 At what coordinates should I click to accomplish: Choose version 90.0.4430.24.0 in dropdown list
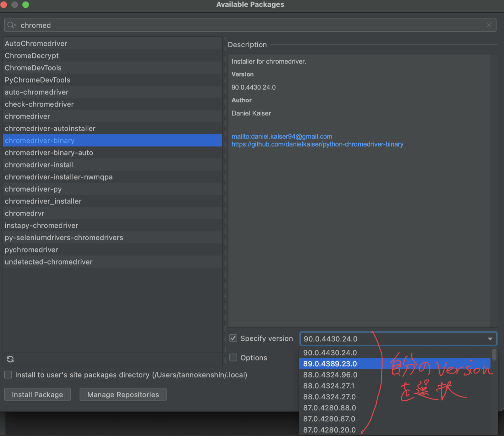coord(395,353)
